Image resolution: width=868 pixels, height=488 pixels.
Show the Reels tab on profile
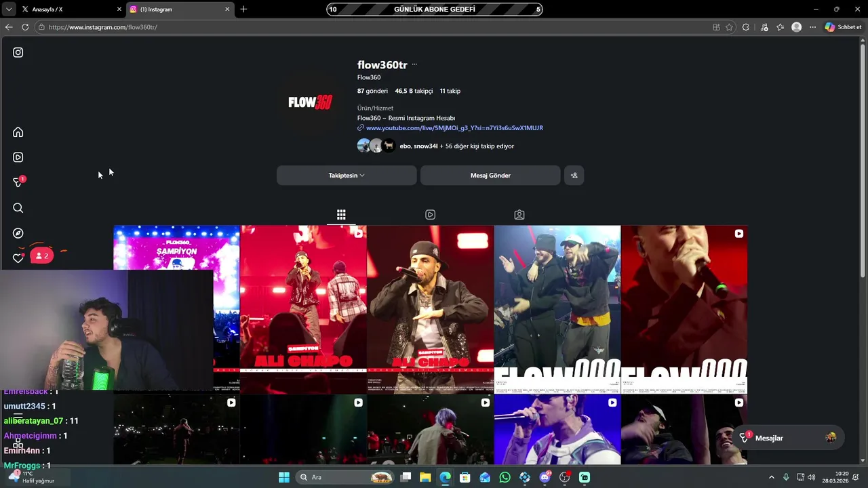click(430, 215)
